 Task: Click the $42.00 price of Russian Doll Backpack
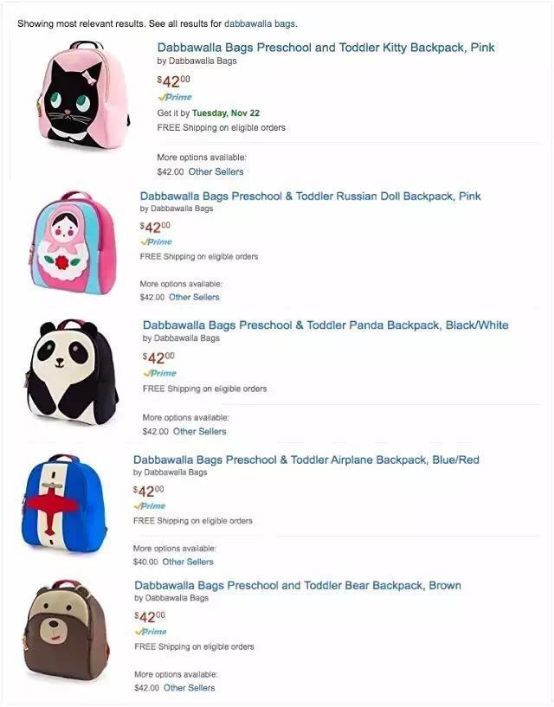coord(156,226)
